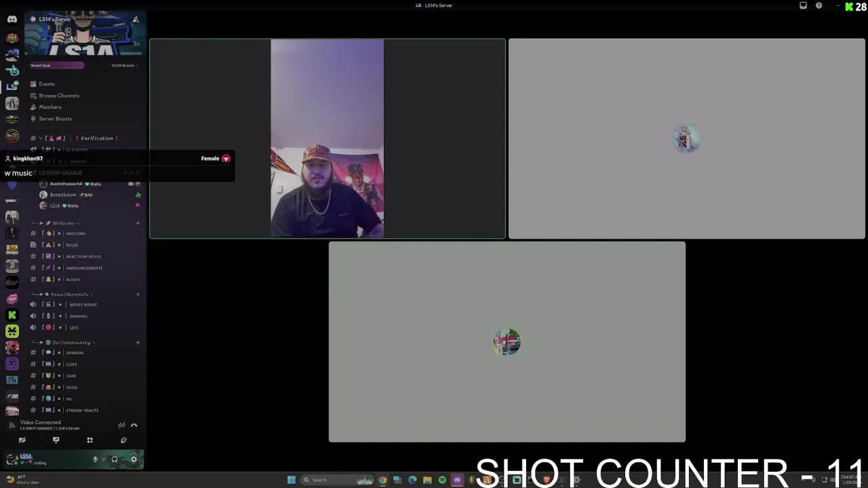Open Microsoft Edge from taskbar
The image size is (868, 488).
pyautogui.click(x=412, y=480)
